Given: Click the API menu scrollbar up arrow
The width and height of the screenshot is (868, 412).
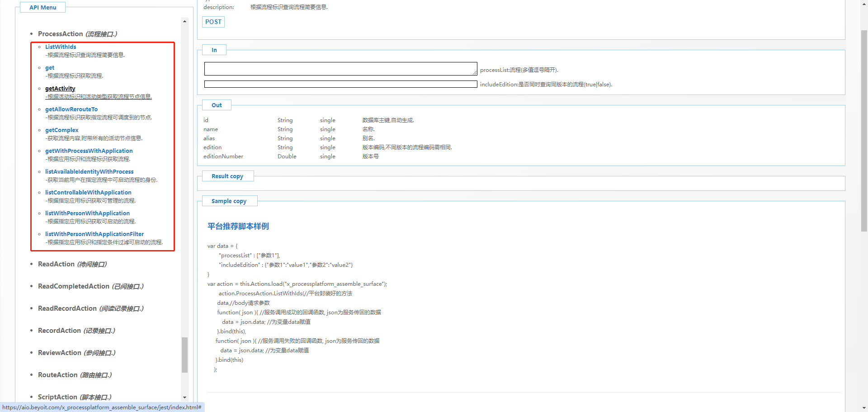Looking at the screenshot, I should (184, 21).
